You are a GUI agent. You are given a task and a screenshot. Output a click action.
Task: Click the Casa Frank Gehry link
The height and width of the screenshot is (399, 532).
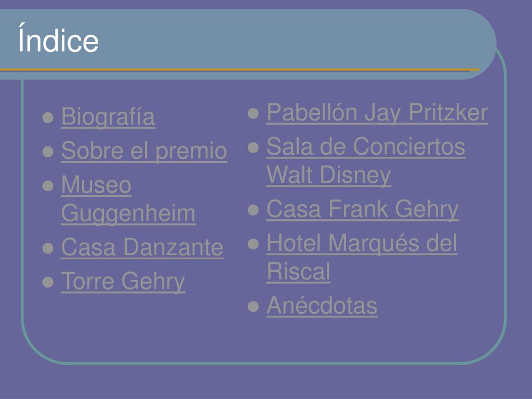click(362, 209)
